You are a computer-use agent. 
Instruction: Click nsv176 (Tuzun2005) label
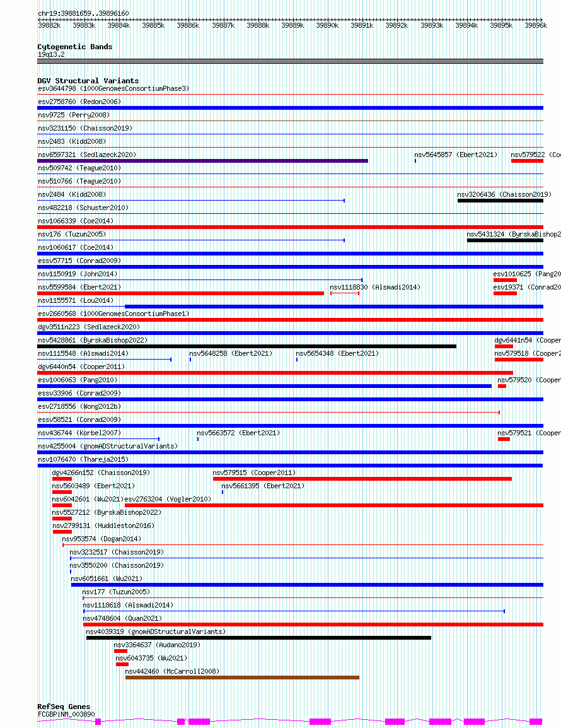[72, 235]
